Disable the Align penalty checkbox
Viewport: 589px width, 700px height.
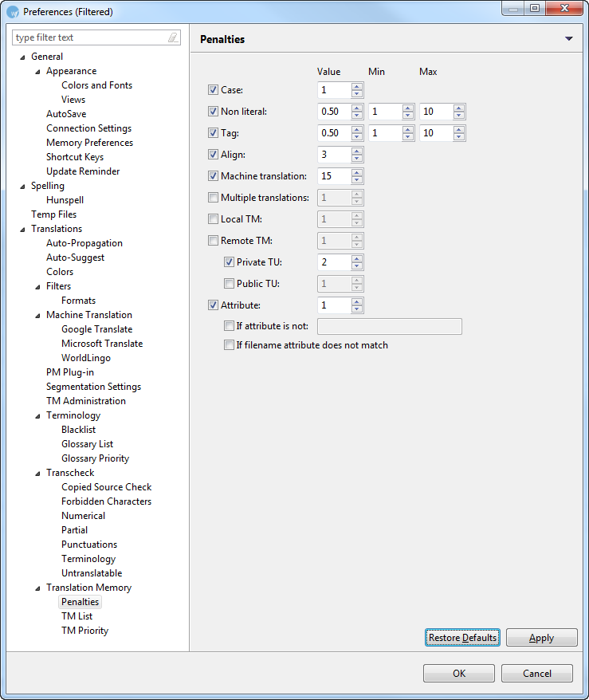pyautogui.click(x=214, y=155)
